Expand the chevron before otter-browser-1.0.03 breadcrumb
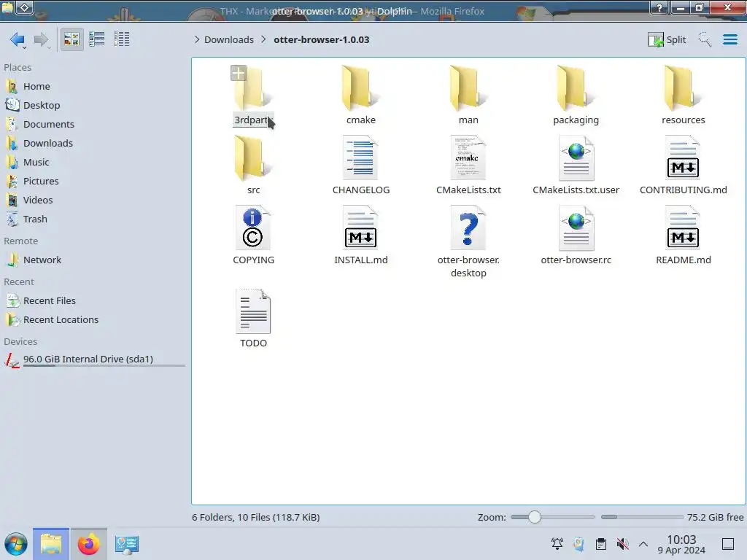Image resolution: width=747 pixels, height=560 pixels. coord(263,39)
